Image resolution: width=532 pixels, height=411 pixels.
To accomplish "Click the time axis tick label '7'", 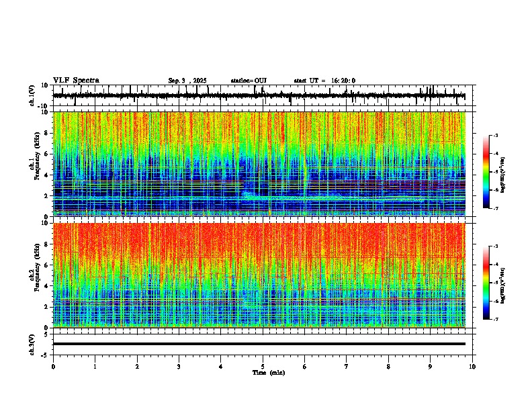I will click(347, 367).
